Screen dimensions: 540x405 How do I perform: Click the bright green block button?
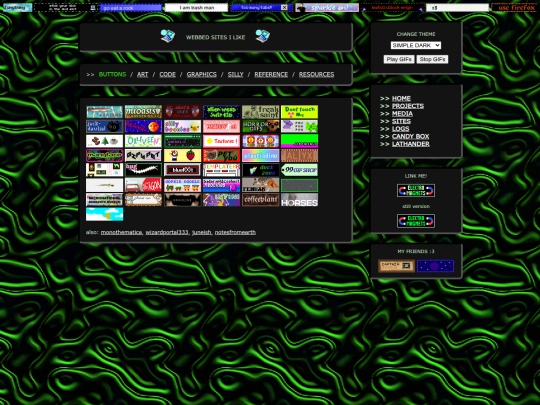point(299,141)
